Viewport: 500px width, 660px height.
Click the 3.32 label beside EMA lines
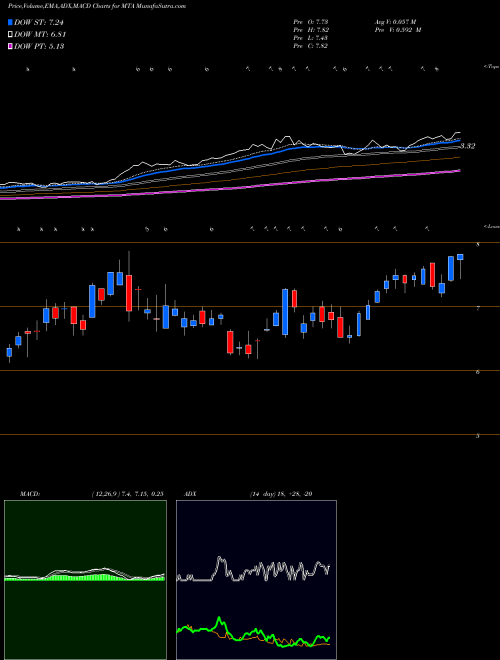tap(467, 146)
